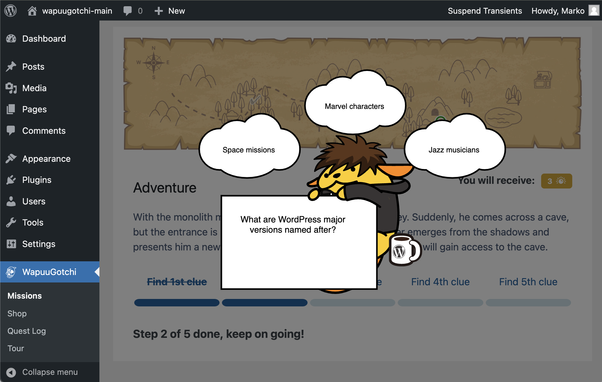Start the Tour submenu item
This screenshot has height=382, width=602.
[16, 348]
